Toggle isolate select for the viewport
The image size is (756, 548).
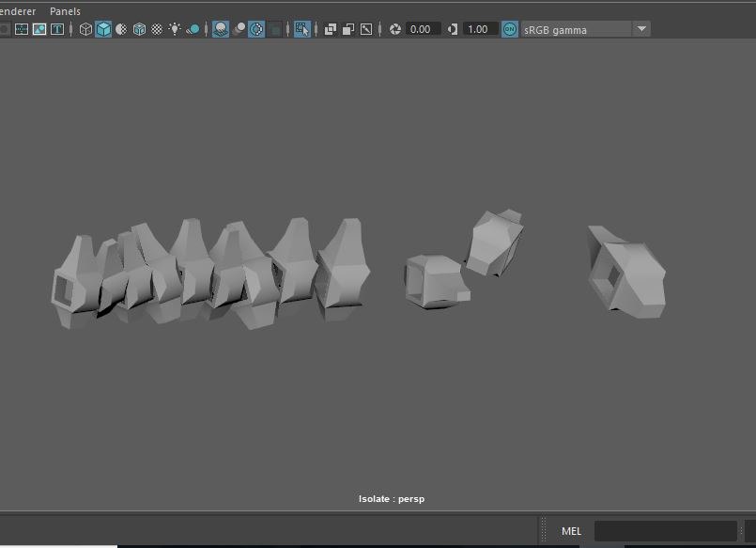(x=302, y=28)
